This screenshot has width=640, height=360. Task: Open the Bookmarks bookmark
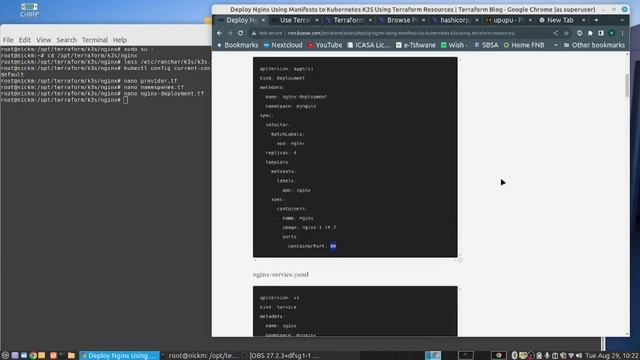[238, 45]
